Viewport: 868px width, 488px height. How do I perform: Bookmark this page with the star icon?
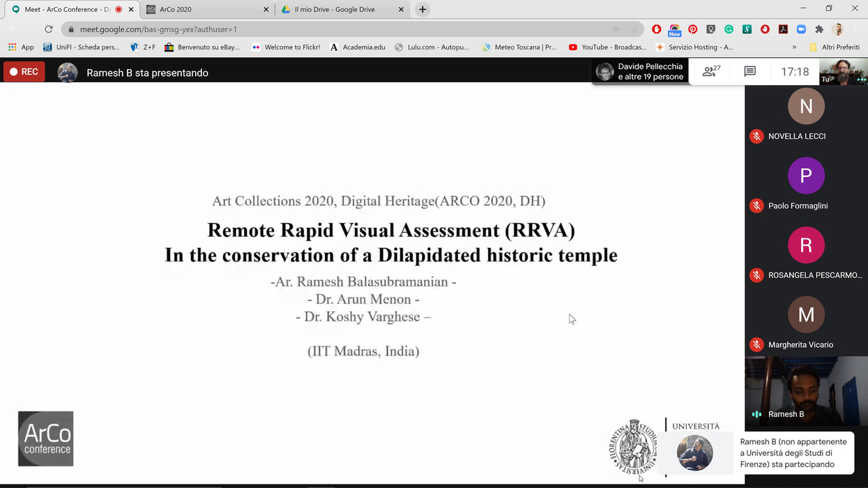point(634,29)
